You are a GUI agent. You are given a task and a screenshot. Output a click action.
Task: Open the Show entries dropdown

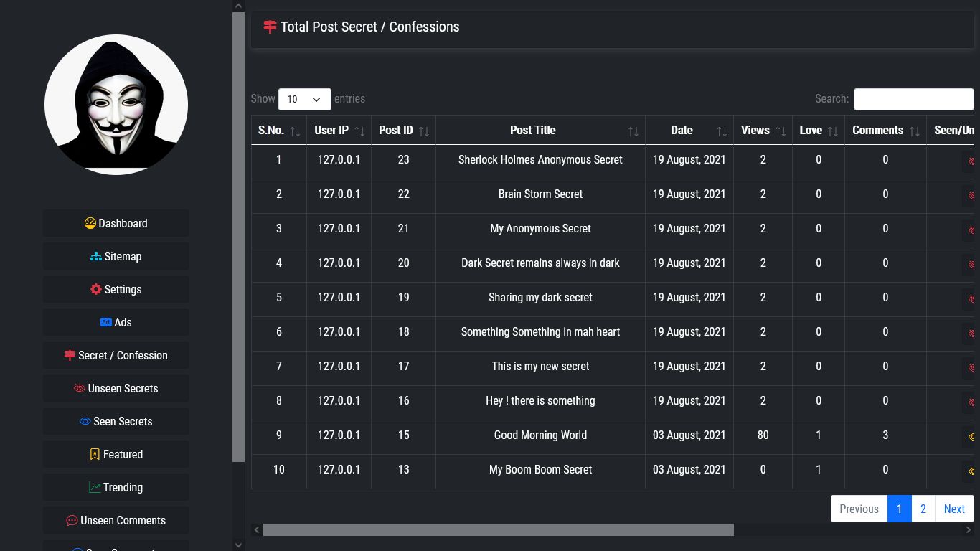[x=304, y=99]
